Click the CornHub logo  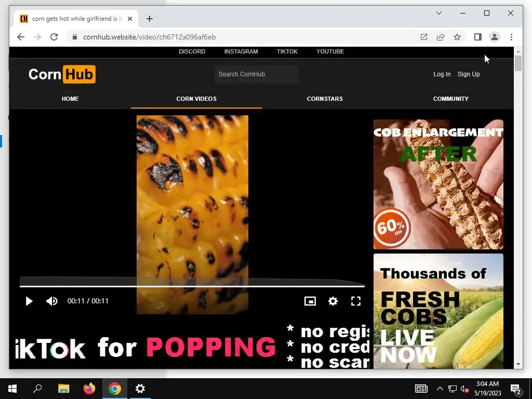(x=62, y=74)
